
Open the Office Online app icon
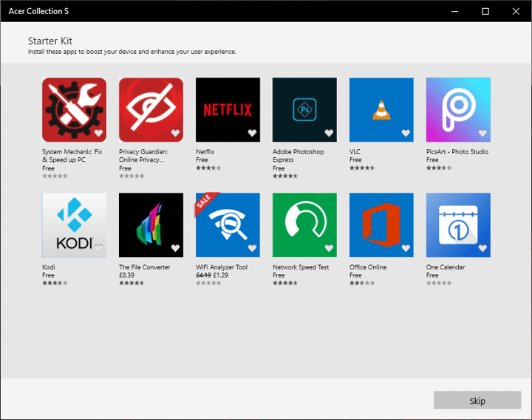pyautogui.click(x=381, y=225)
